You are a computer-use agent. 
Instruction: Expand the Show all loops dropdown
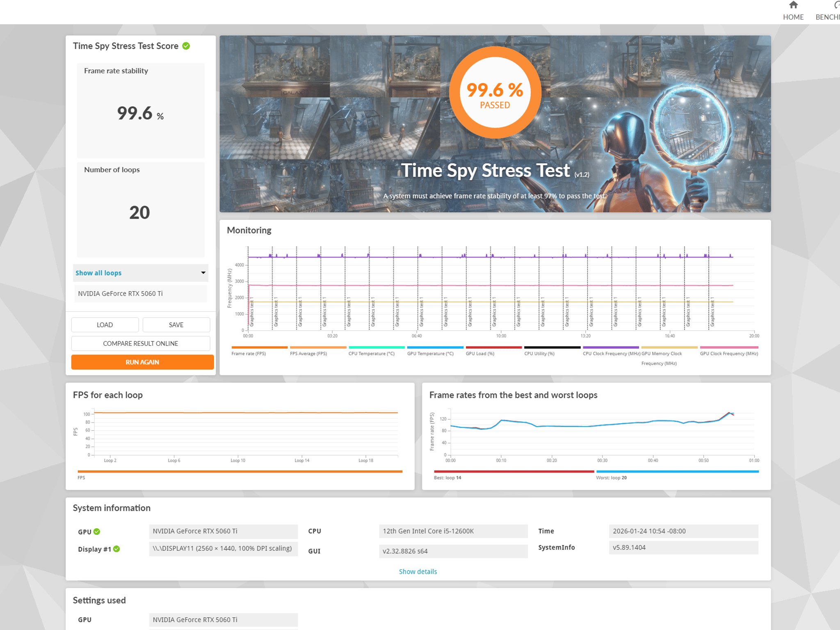tap(141, 273)
